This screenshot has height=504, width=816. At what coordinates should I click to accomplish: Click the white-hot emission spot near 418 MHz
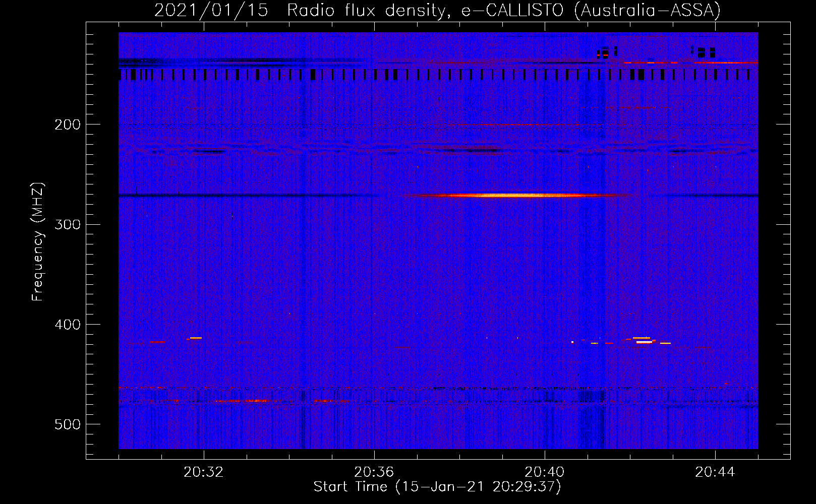[644, 342]
